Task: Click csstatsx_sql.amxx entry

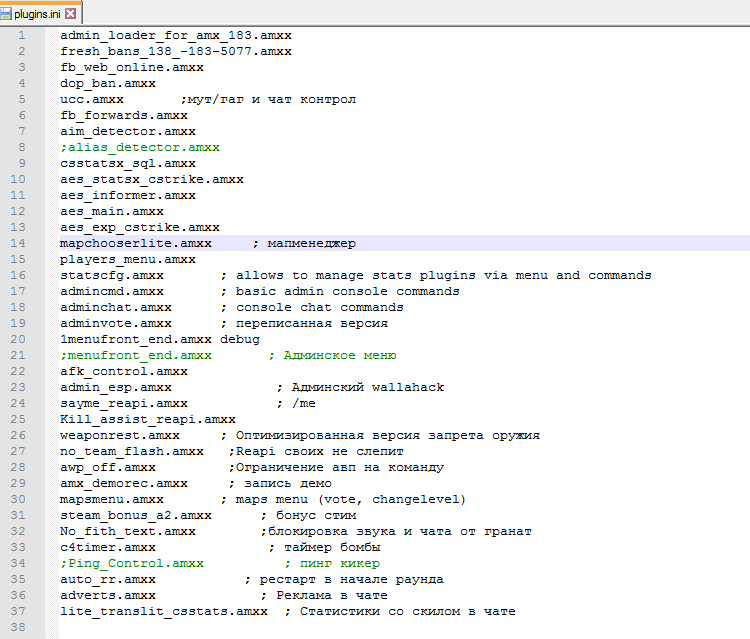Action: [x=128, y=164]
